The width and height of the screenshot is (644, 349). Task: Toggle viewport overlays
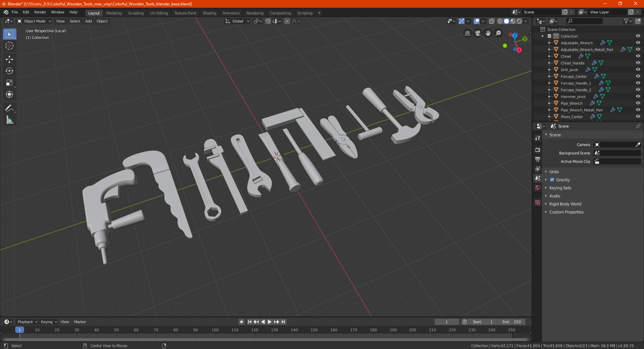[477, 21]
